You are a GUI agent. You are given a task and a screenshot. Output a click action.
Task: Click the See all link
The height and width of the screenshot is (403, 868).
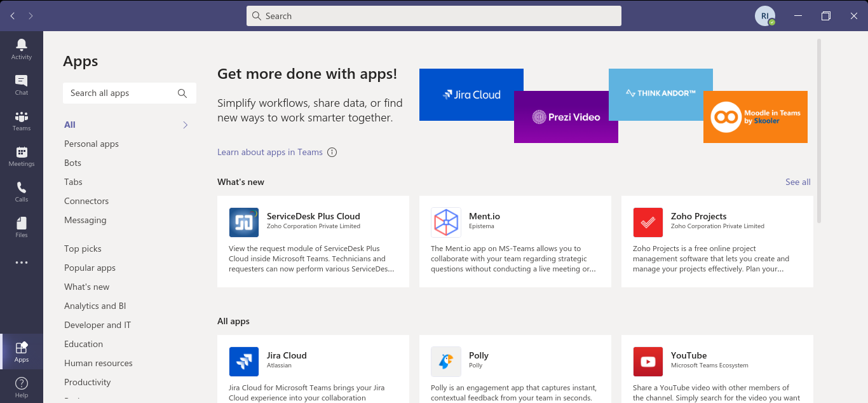pos(797,182)
